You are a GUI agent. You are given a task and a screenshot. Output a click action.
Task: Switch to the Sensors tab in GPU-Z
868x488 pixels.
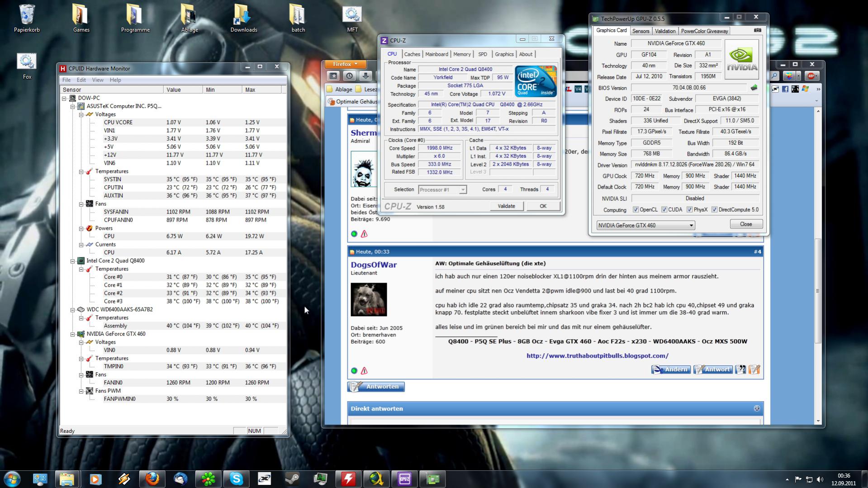click(x=640, y=31)
